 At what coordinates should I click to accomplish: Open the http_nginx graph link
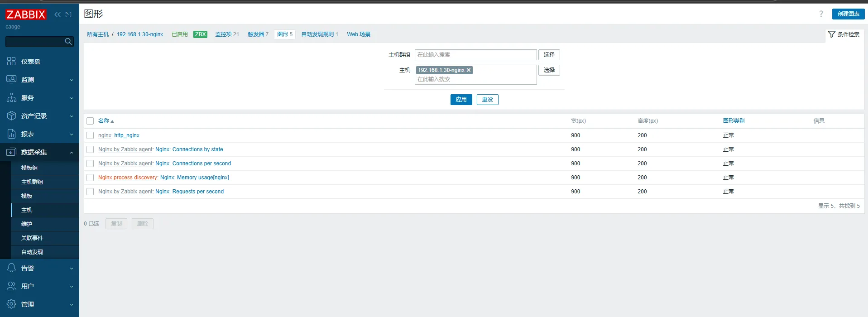[127, 135]
